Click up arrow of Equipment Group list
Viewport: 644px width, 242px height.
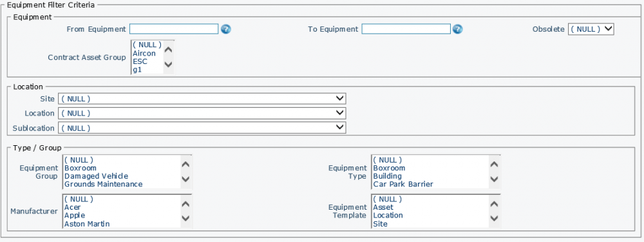pos(185,164)
